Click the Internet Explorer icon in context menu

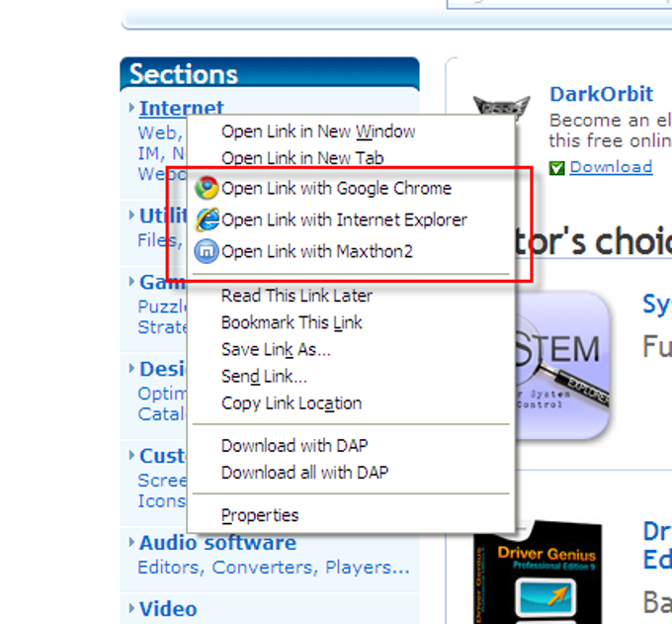(x=207, y=220)
